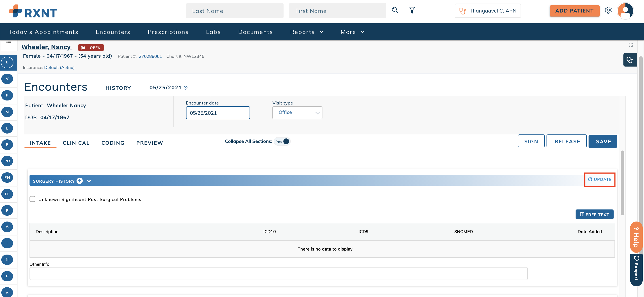
Task: Click the SIGN button
Action: coord(531,141)
